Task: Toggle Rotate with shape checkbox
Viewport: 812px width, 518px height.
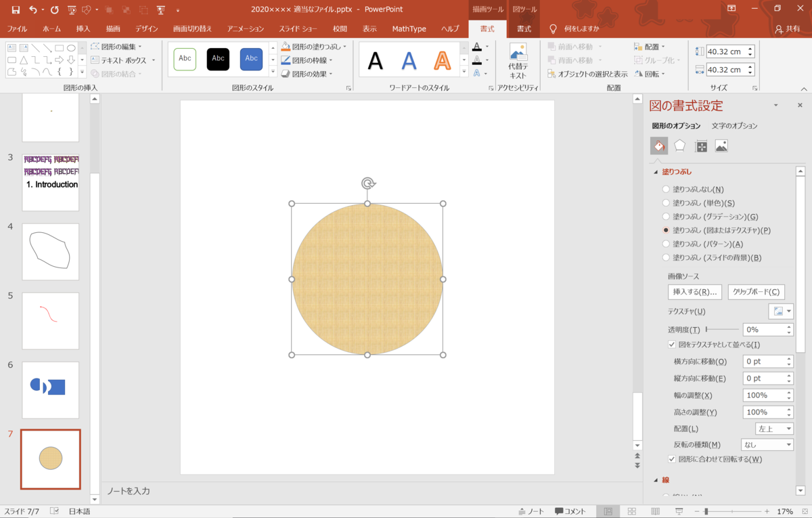Action: pos(672,459)
